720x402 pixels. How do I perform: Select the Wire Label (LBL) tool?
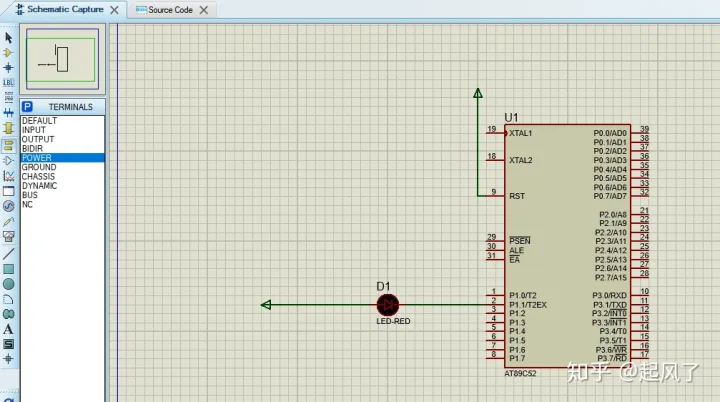point(8,83)
